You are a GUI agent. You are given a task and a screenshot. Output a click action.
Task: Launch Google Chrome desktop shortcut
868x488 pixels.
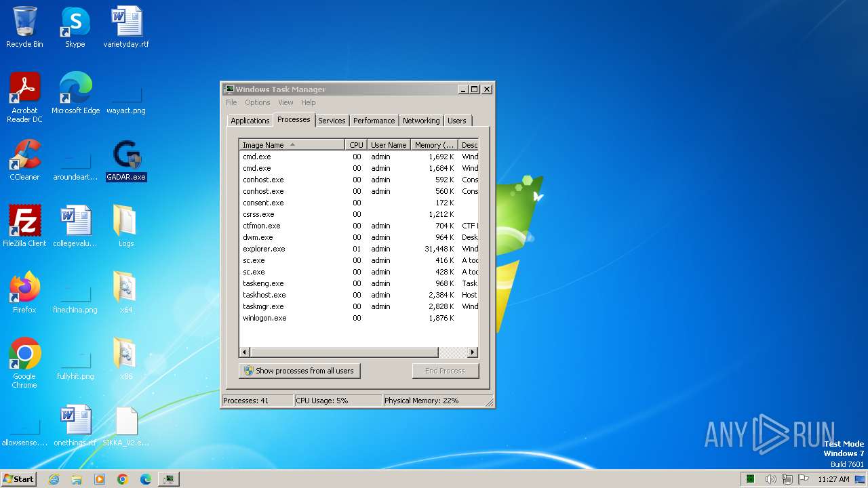[24, 363]
